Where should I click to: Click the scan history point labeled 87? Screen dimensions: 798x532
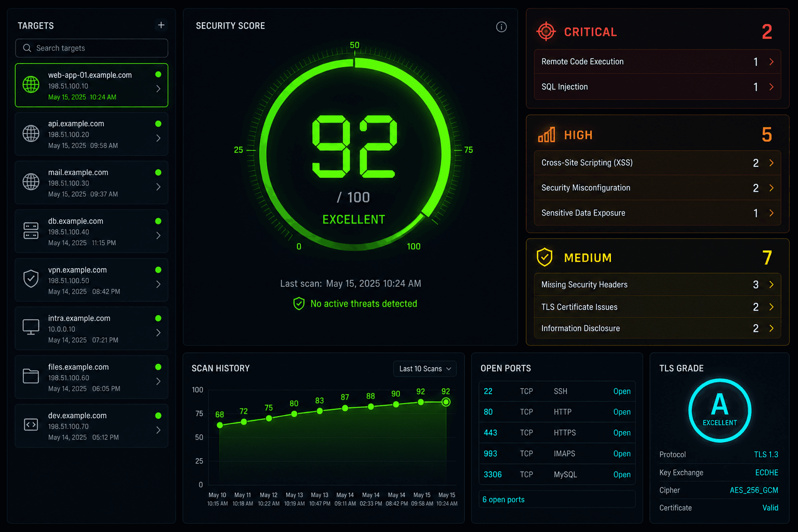pos(345,408)
